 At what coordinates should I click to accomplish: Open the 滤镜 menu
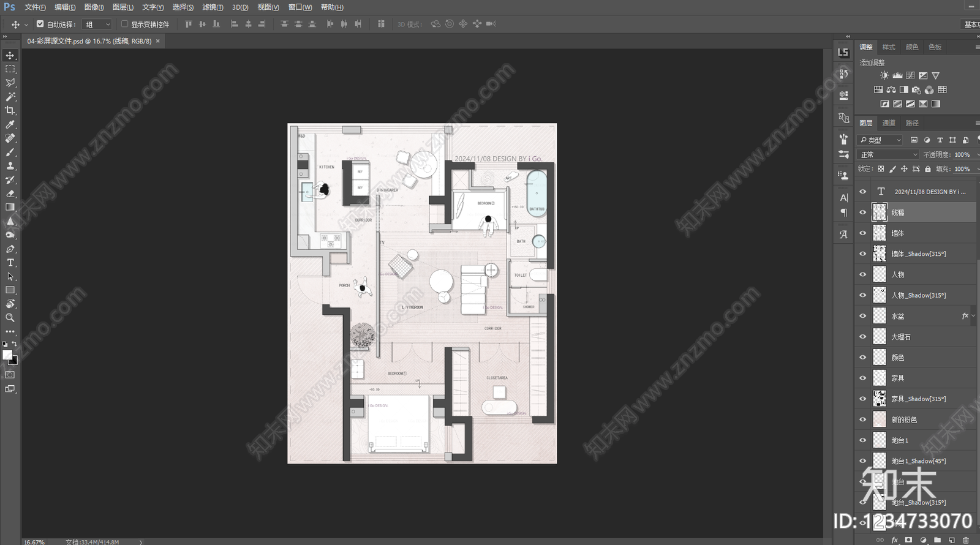(x=213, y=7)
